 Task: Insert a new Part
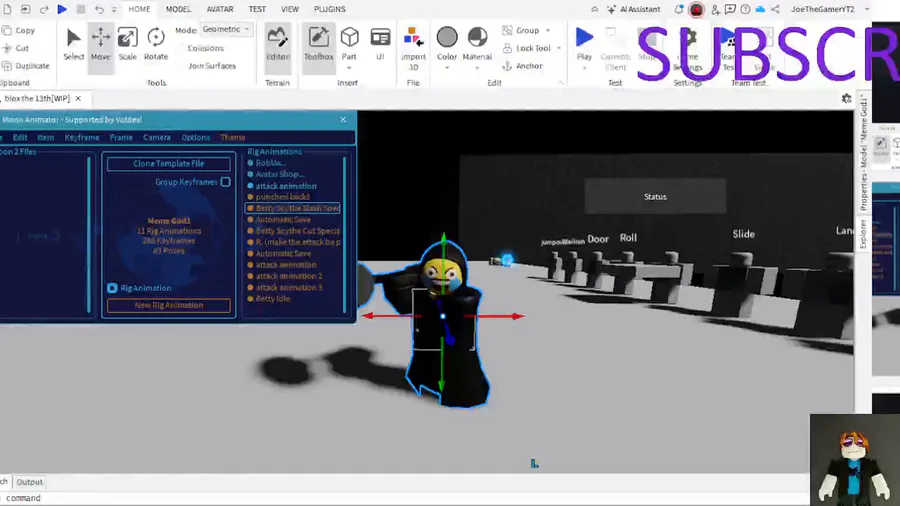[349, 42]
